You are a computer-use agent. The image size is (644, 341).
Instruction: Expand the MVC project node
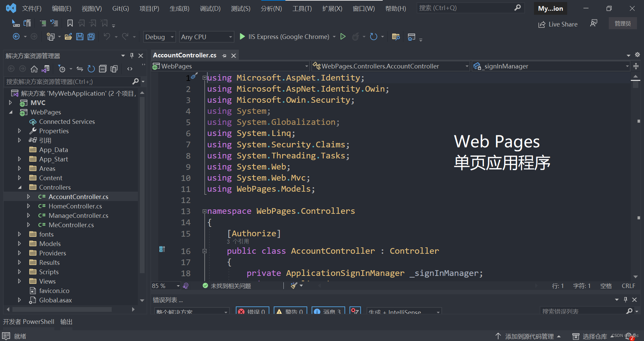10,103
